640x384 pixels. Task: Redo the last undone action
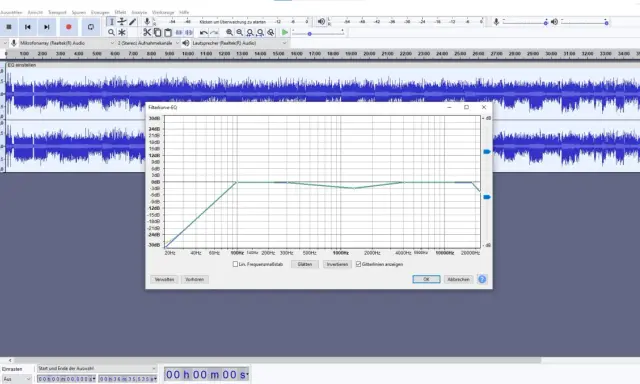click(214, 32)
